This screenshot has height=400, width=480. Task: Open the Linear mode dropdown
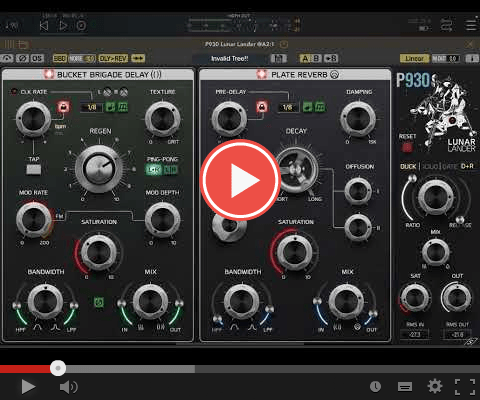click(414, 59)
